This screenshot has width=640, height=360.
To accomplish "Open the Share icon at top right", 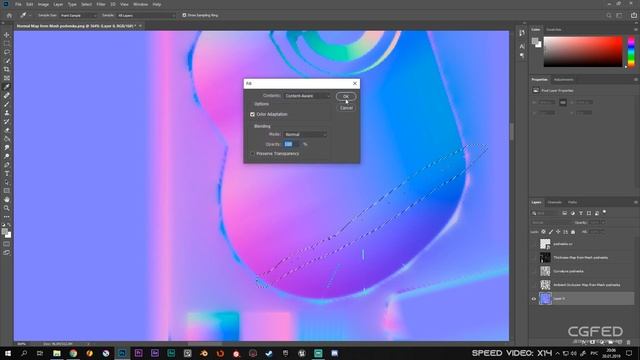I will click(634, 15).
